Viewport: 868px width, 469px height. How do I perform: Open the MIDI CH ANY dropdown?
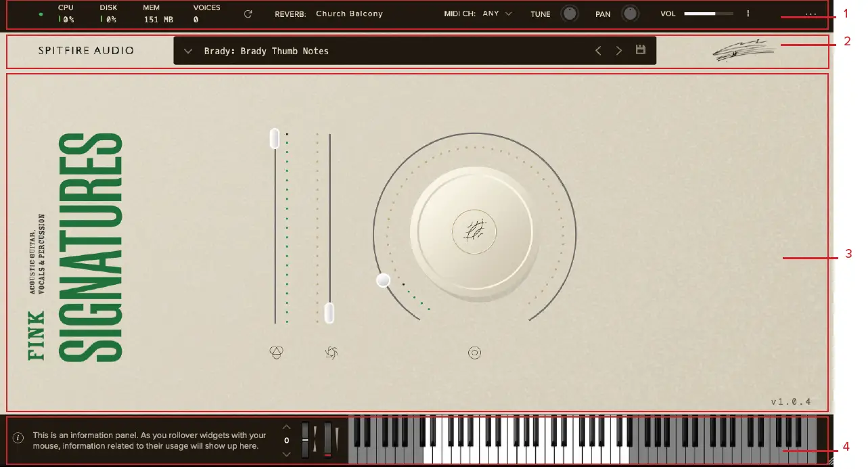coord(497,14)
